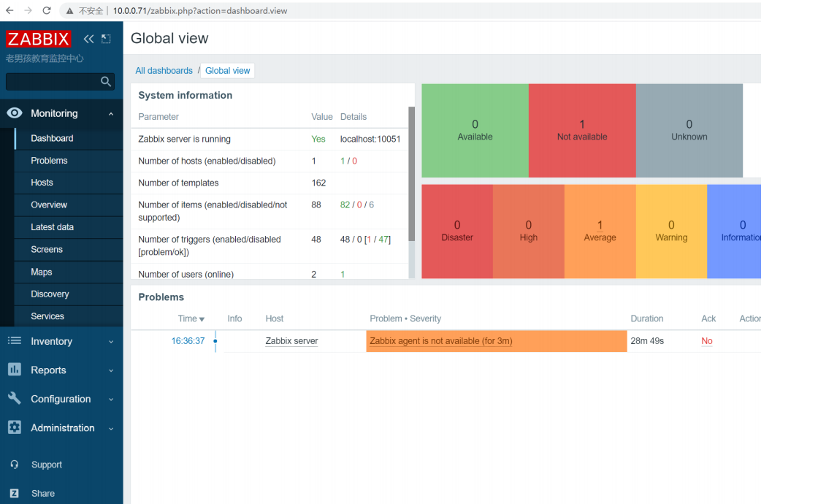Sort problems by Time column arrow
Viewport: 818px width, 504px height.
pos(202,319)
